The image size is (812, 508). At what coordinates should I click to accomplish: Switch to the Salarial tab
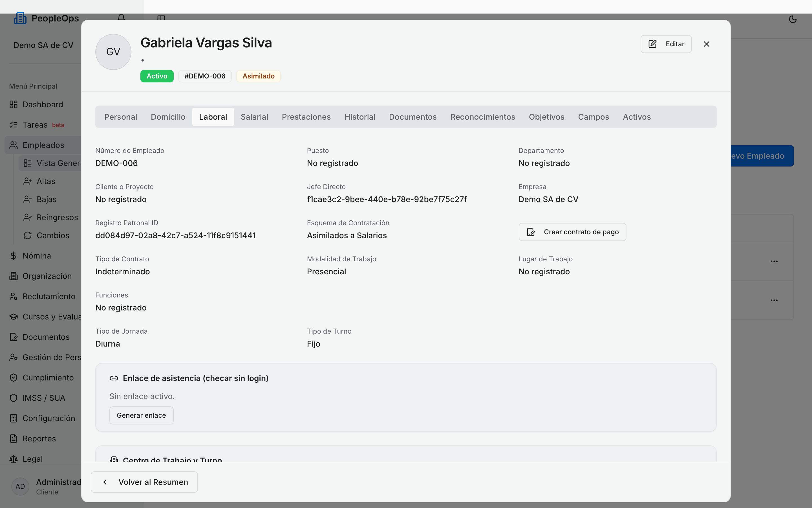coord(254,117)
